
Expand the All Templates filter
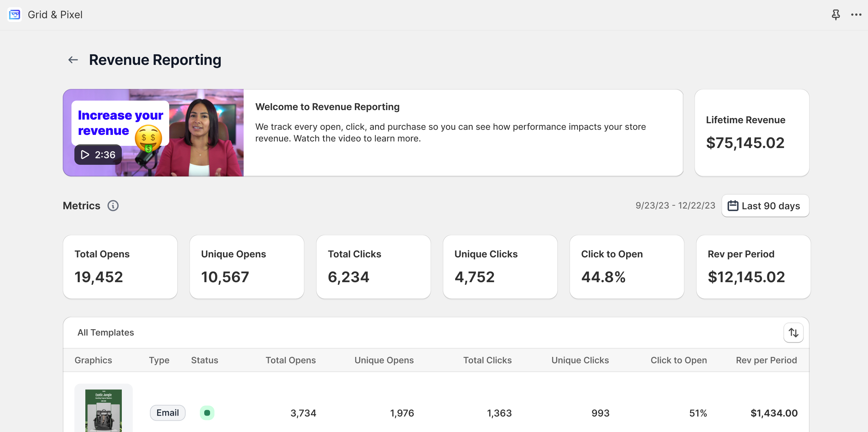[x=105, y=332]
